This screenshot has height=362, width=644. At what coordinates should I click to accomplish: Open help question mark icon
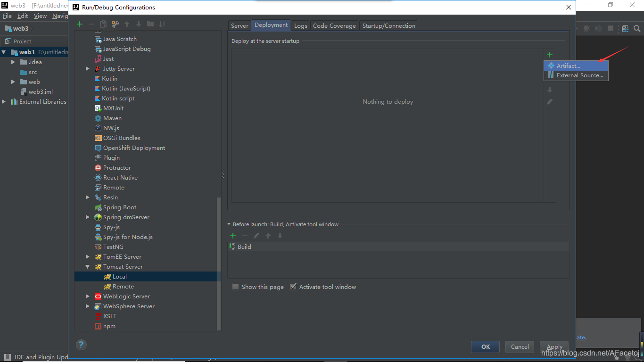[x=81, y=345]
